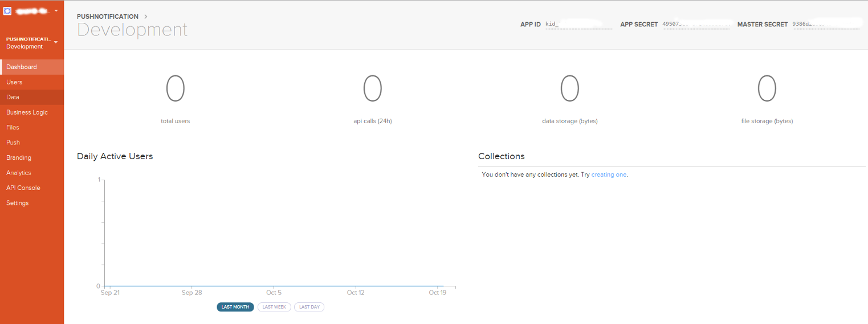Switch chart range to LAST DAY
The height and width of the screenshot is (324, 868).
(309, 307)
